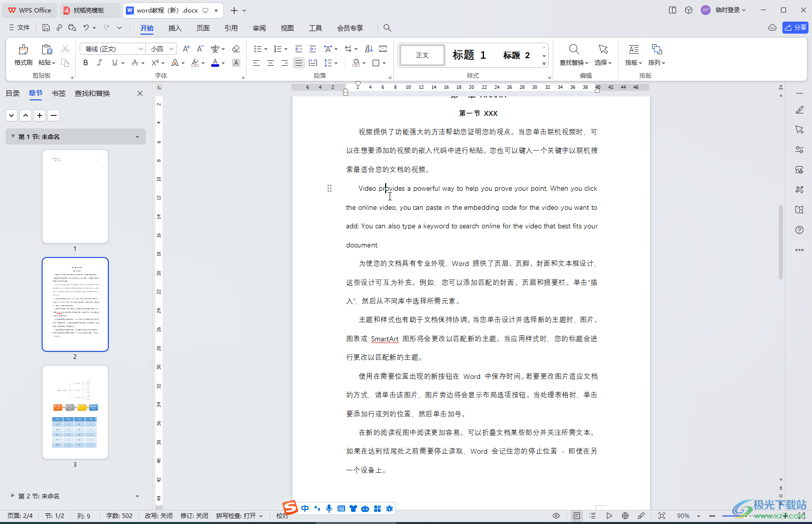Apply the 正文 style

click(422, 55)
